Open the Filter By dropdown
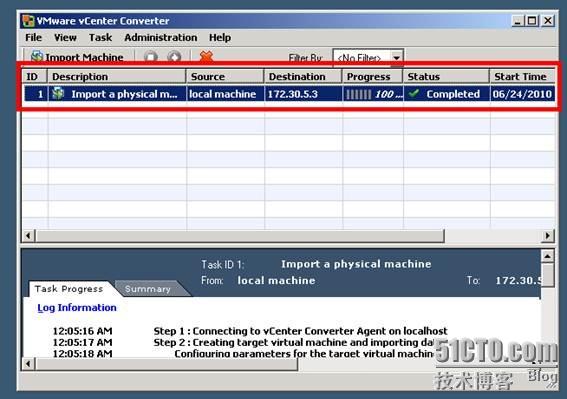This screenshot has width=567, height=399. (x=397, y=58)
